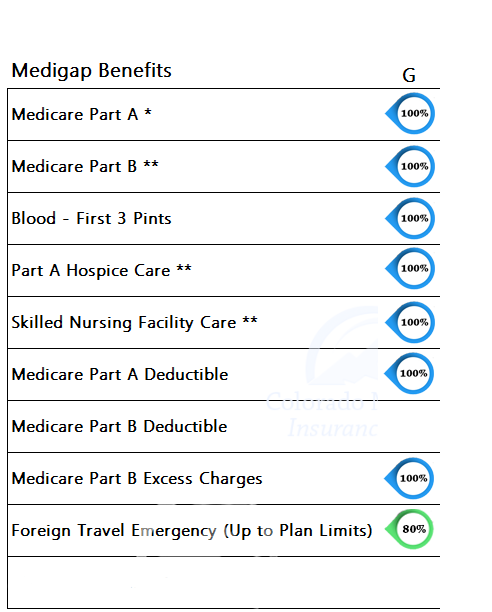492x612 pixels.
Task: Select the Part A Hospice Care ** label
Action: (x=101, y=270)
